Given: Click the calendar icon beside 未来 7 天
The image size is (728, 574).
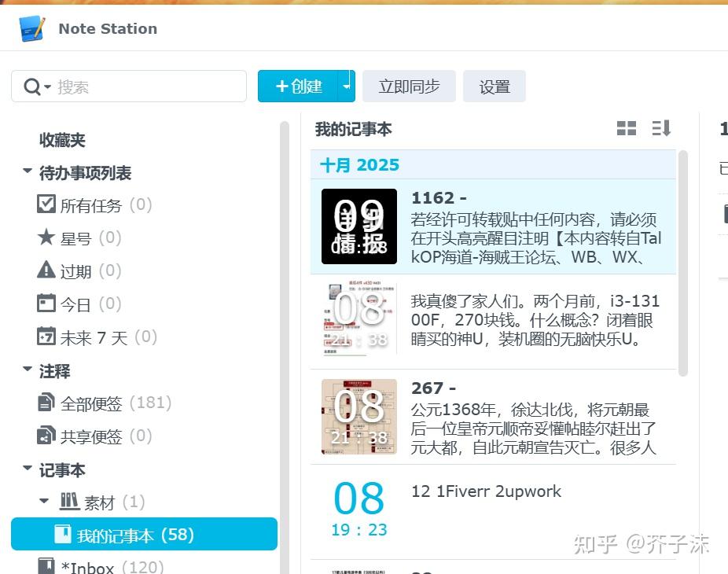Looking at the screenshot, I should (x=47, y=337).
